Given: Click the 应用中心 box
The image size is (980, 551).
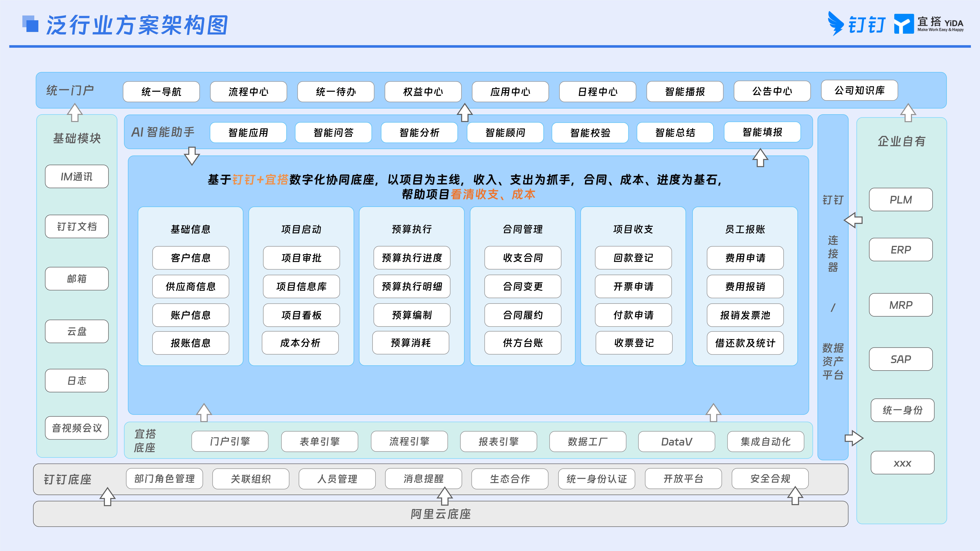Looking at the screenshot, I should tap(510, 92).
